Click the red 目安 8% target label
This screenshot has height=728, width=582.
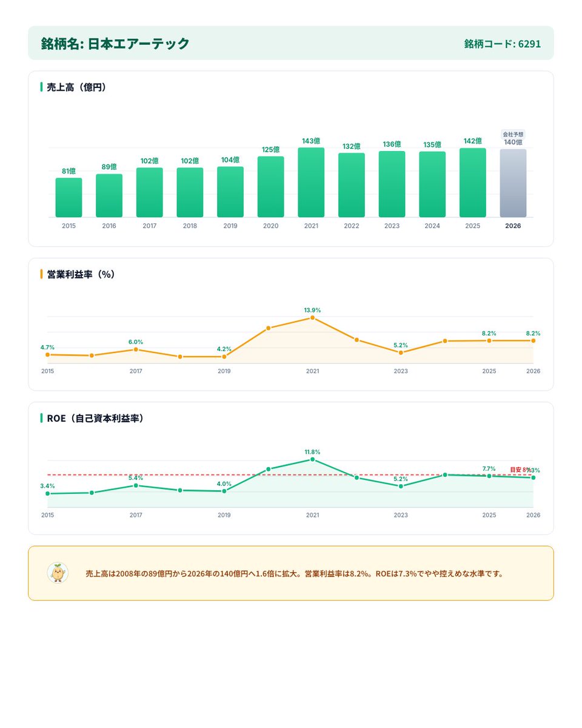tap(520, 470)
